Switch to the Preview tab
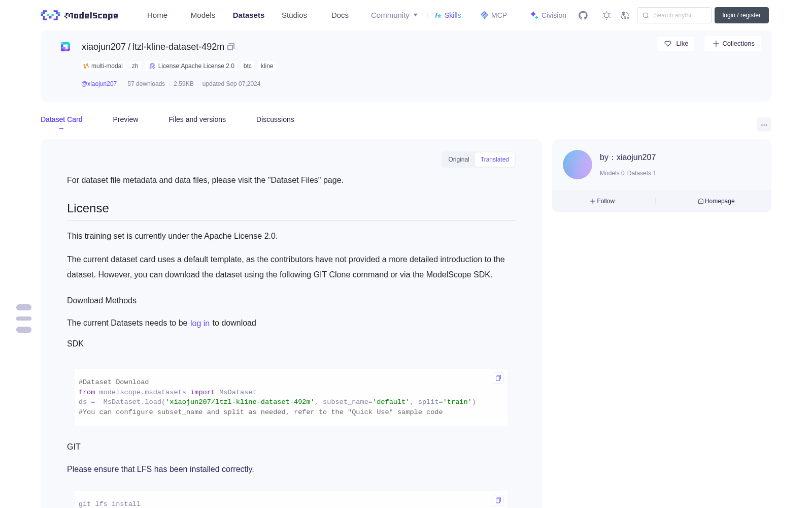The width and height of the screenshot is (812, 508). (125, 119)
